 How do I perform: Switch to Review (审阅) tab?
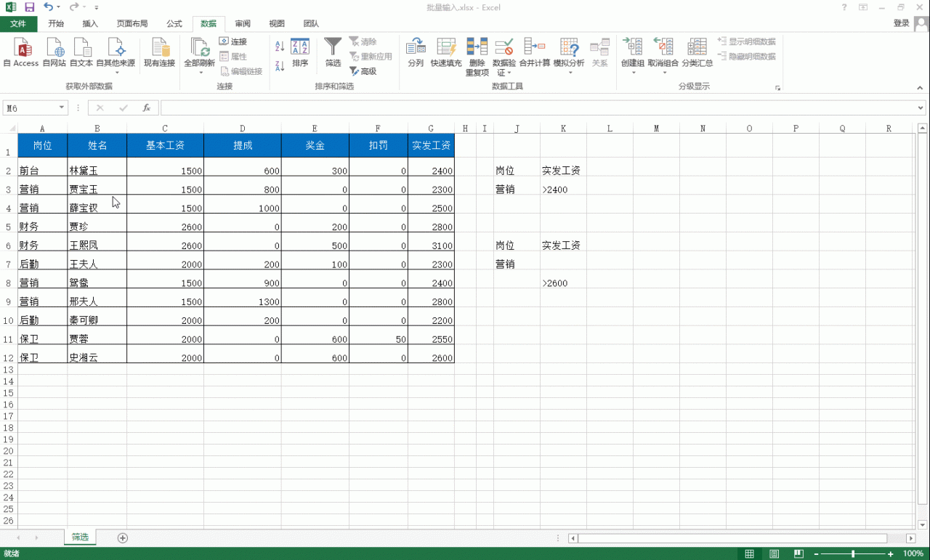click(243, 24)
